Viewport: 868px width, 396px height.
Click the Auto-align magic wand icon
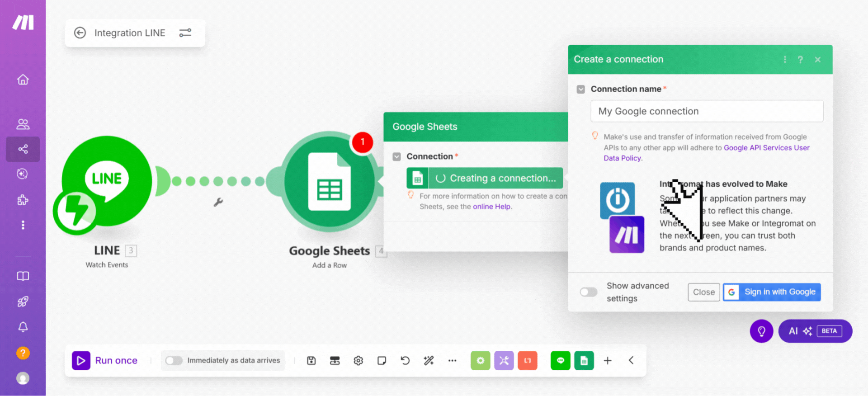pyautogui.click(x=429, y=360)
